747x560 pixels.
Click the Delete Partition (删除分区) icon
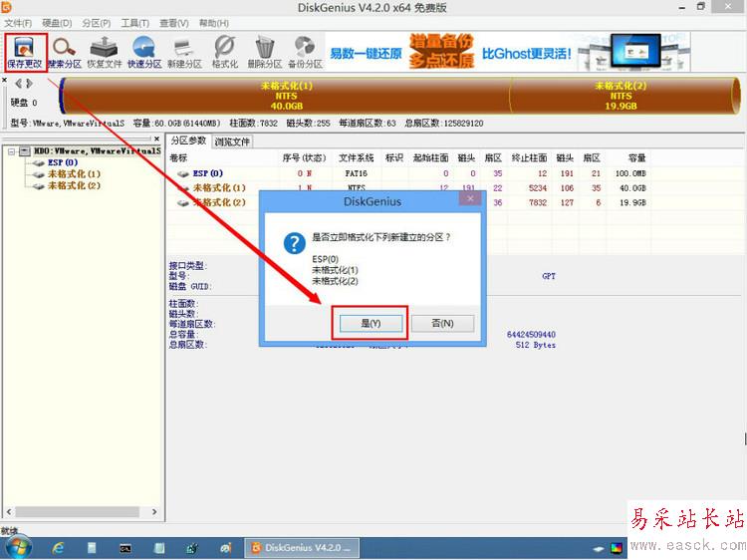(x=264, y=53)
